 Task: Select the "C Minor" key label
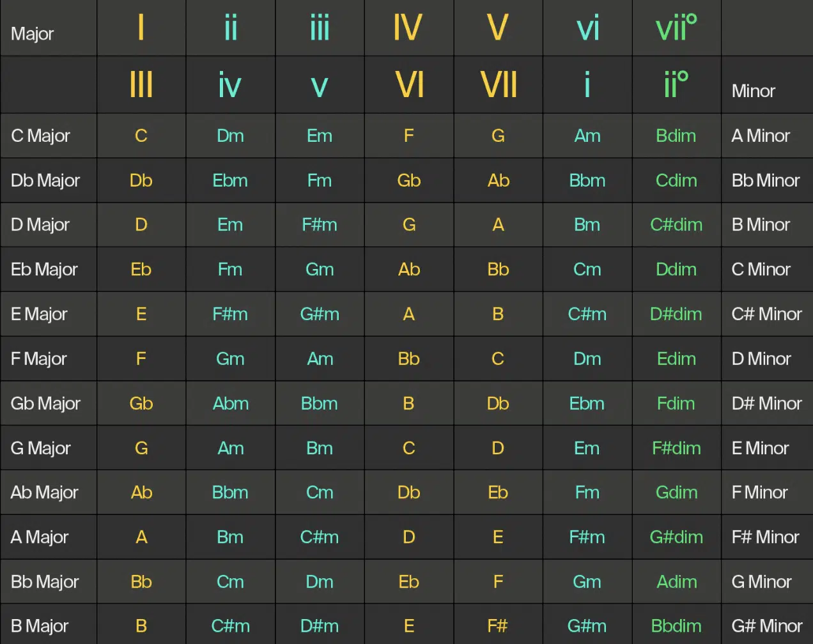pos(761,270)
